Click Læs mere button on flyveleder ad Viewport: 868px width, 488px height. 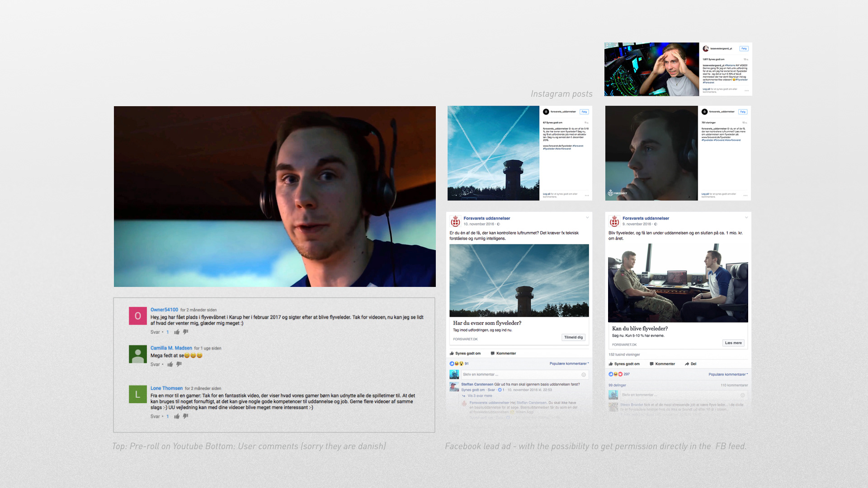[733, 343]
